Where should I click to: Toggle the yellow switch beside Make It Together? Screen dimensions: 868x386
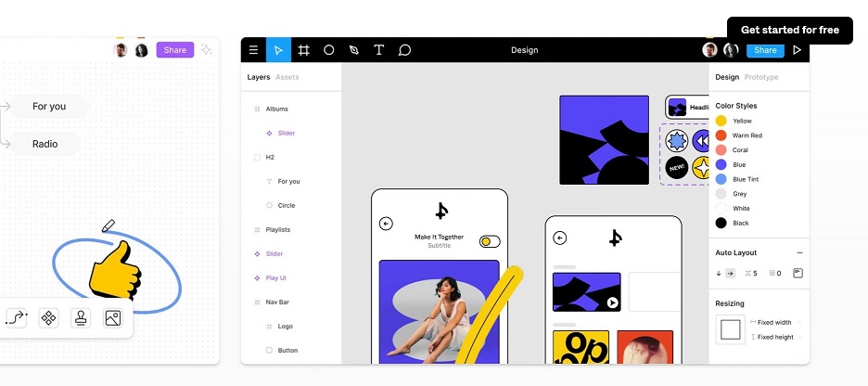tap(490, 241)
